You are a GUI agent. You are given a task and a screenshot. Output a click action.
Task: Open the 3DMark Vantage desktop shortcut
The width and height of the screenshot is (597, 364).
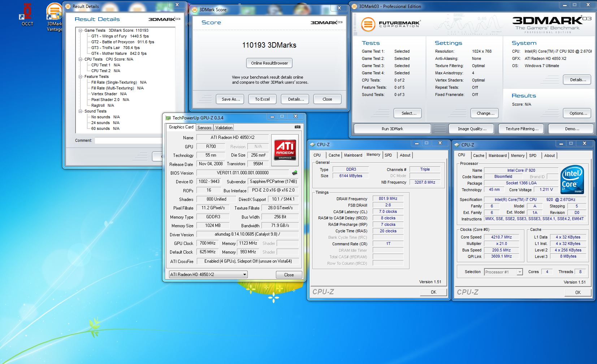(54, 16)
